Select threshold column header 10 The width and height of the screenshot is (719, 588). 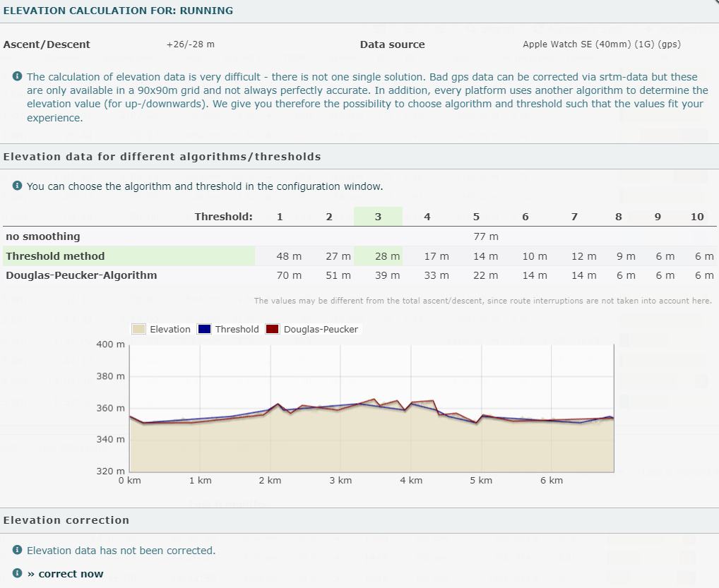click(x=697, y=217)
